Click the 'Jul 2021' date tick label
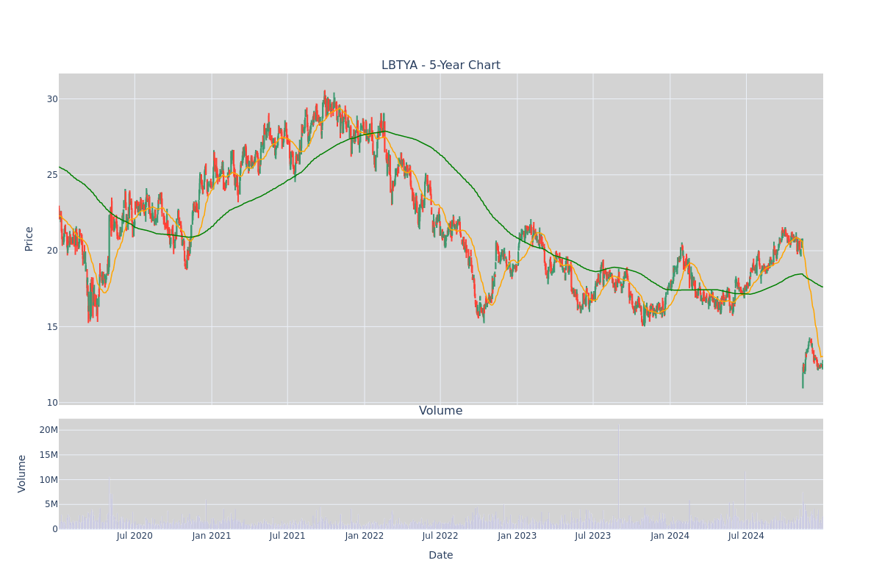This screenshot has height=588, width=882. pyautogui.click(x=287, y=536)
